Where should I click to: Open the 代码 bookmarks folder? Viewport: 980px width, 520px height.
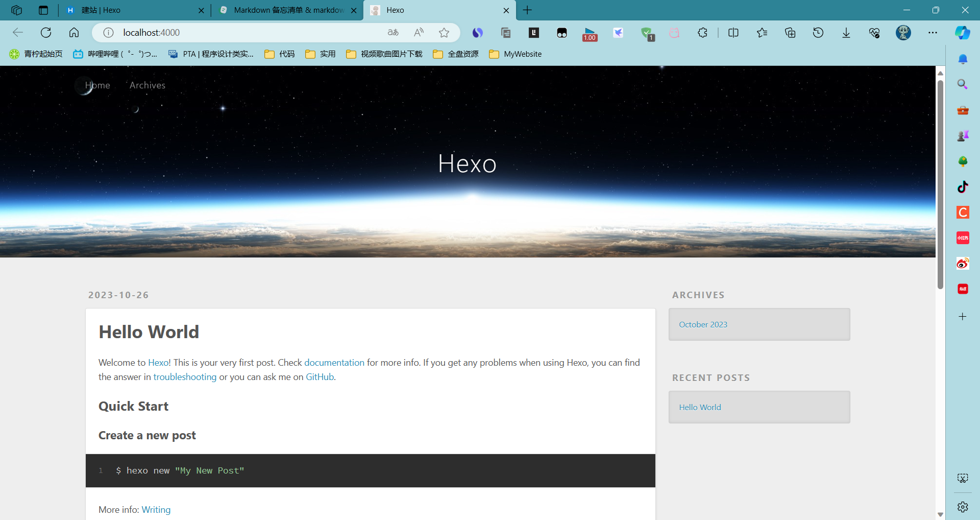tap(280, 54)
